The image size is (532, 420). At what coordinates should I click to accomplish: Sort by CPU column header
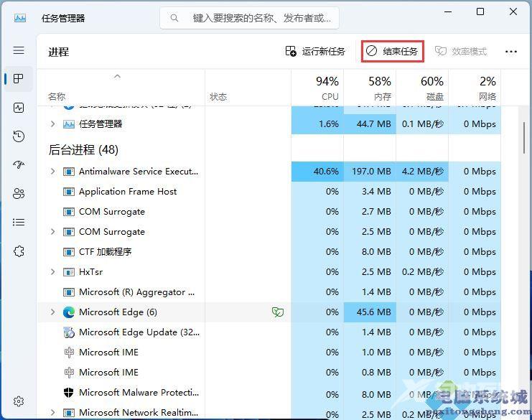click(x=317, y=88)
